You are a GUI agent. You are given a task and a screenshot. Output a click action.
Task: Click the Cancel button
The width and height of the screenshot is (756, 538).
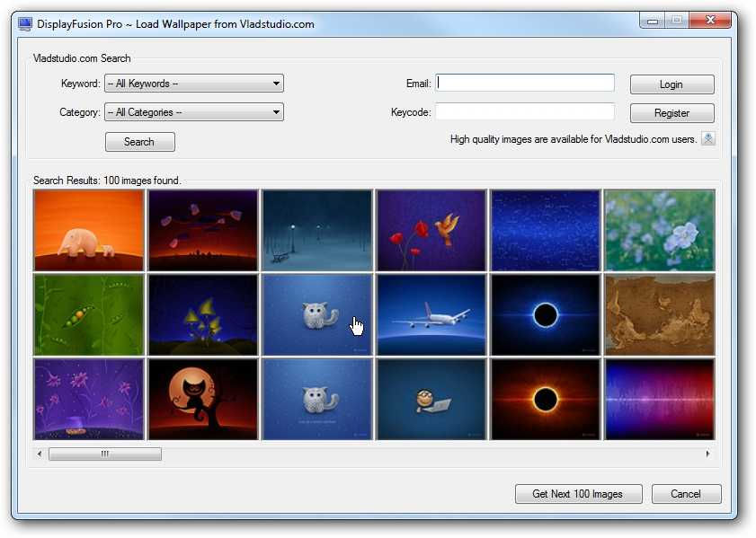[x=686, y=494]
